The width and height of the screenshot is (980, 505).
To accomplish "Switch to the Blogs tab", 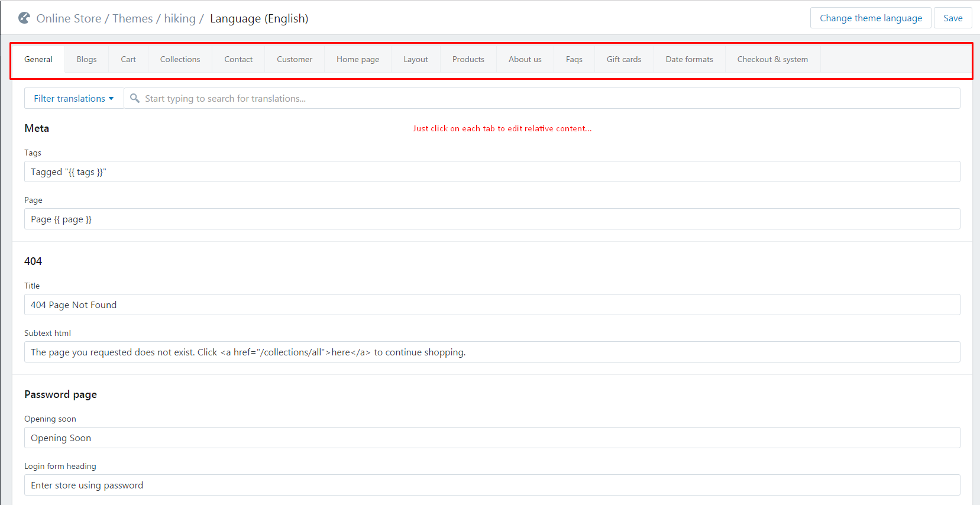I will click(x=86, y=59).
